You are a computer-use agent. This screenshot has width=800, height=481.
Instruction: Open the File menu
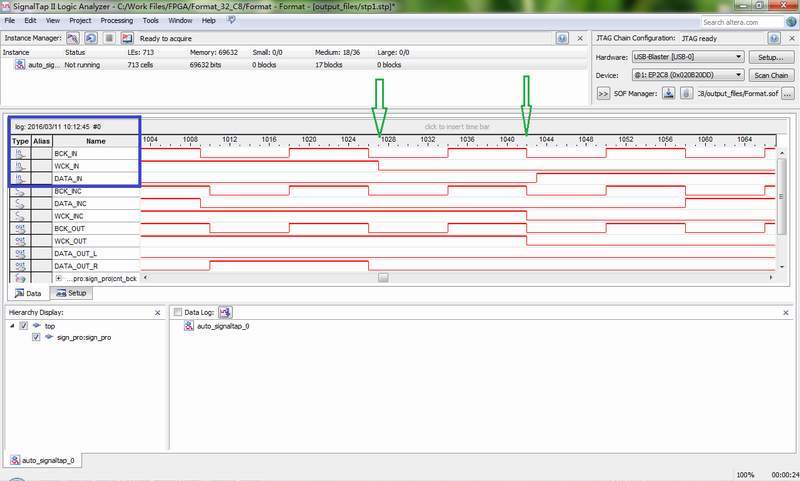(10, 20)
